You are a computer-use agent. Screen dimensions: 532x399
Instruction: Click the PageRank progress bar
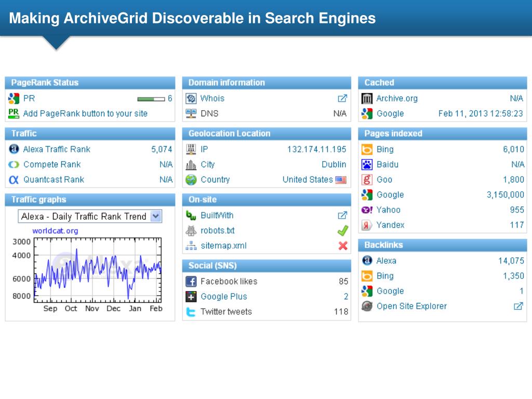coord(151,99)
